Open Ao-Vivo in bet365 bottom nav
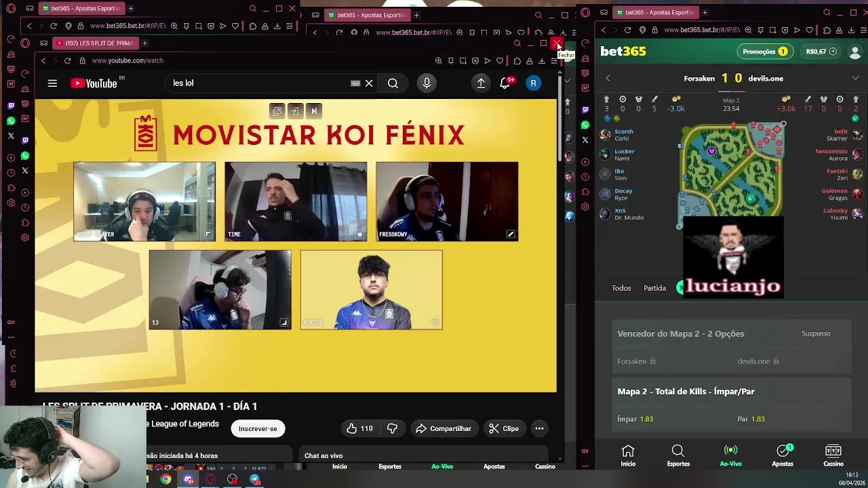This screenshot has width=868, height=488. [730, 455]
